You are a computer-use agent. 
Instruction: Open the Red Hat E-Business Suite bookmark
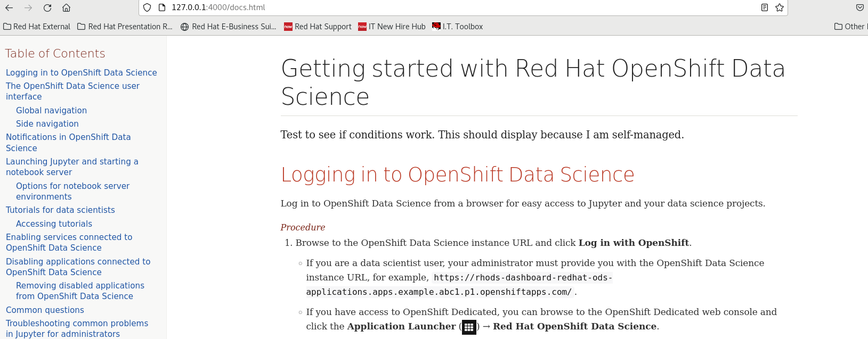click(229, 27)
